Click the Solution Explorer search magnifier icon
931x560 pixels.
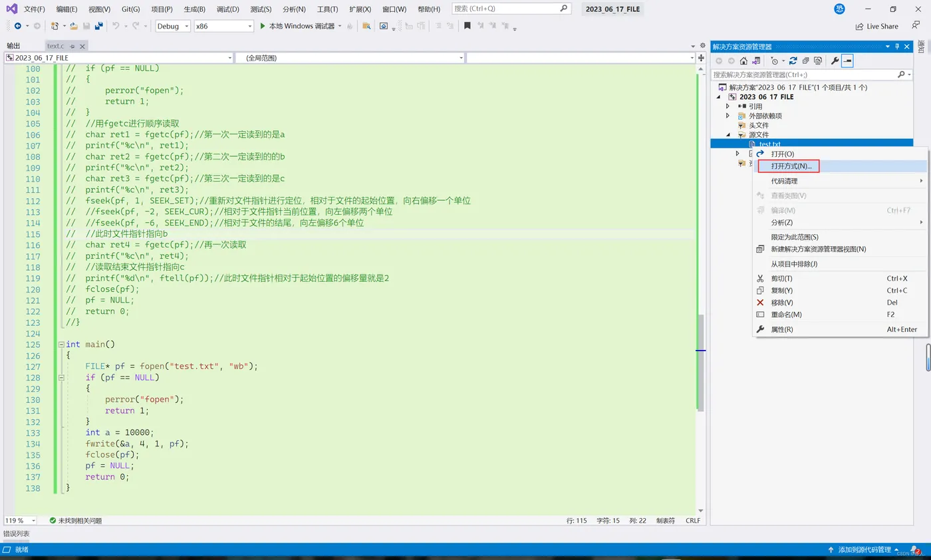901,74
